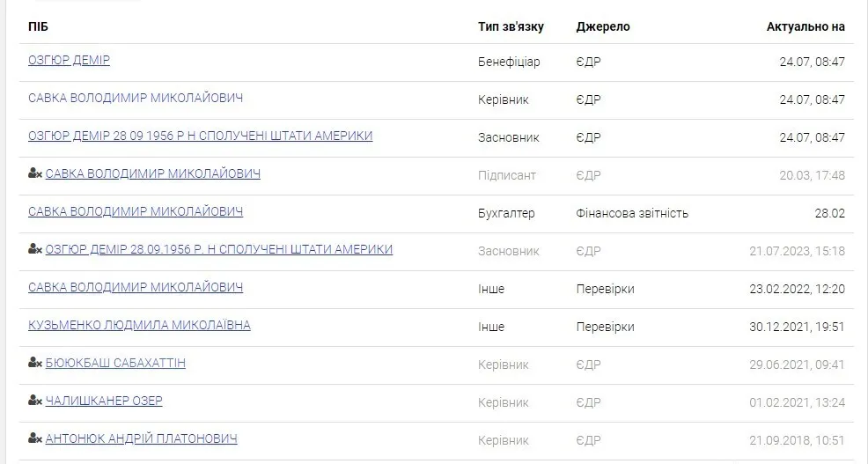Open the active Засновник ОЗГЮР ДЕМІР 28 09 1956 link
The width and height of the screenshot is (868, 464).
pyautogui.click(x=200, y=136)
